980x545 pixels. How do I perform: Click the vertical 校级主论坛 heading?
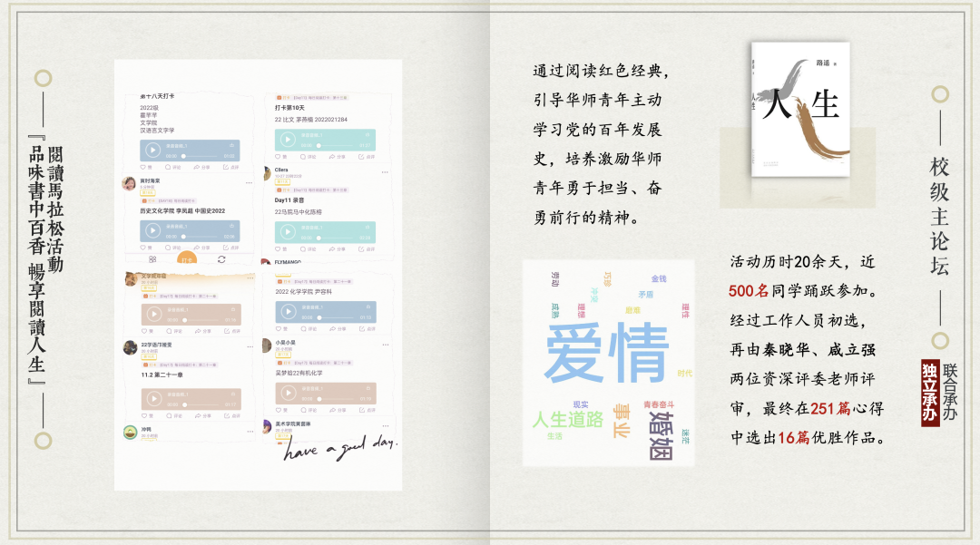(x=939, y=216)
